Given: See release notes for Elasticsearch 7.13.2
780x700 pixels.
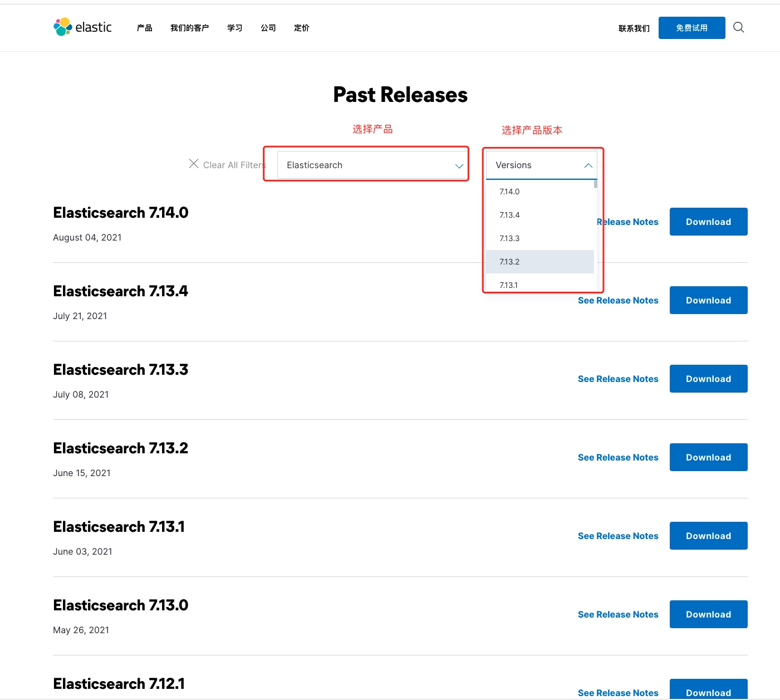Looking at the screenshot, I should pos(618,457).
